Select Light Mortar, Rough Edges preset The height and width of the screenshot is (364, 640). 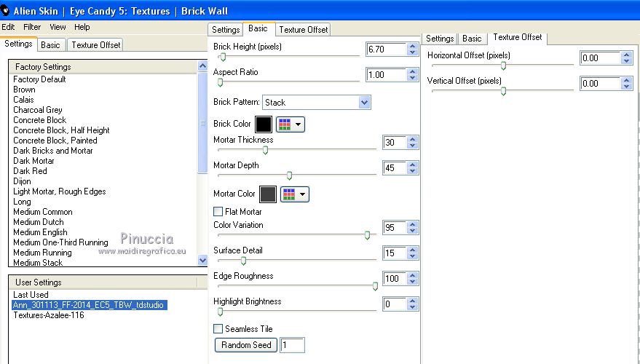click(x=60, y=191)
